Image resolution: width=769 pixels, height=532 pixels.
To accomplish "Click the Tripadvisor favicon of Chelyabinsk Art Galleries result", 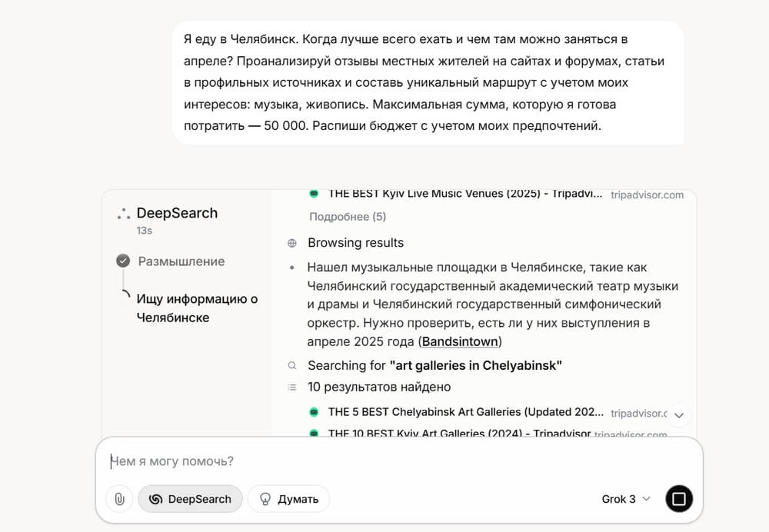I will click(x=314, y=412).
